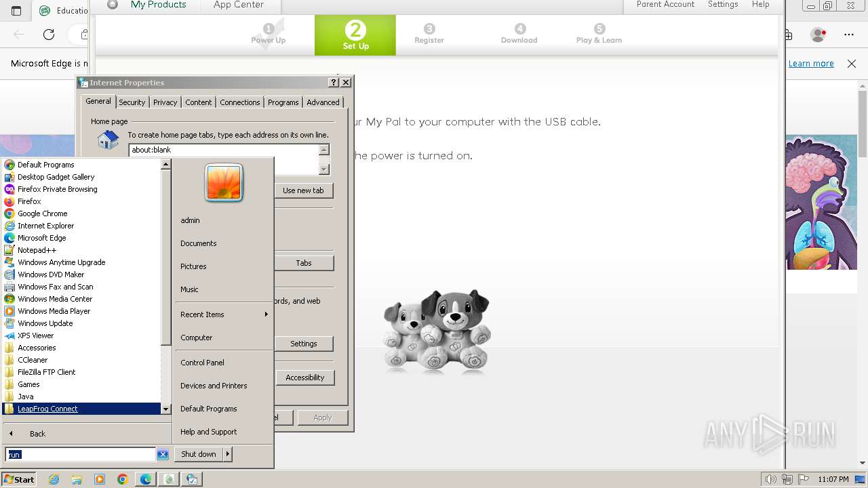Open Windows Media Center icon
The image size is (868, 488).
[x=9, y=299]
